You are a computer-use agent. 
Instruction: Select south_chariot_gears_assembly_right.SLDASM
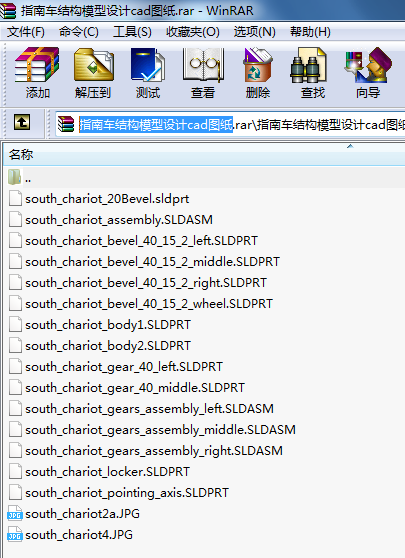[x=154, y=451]
